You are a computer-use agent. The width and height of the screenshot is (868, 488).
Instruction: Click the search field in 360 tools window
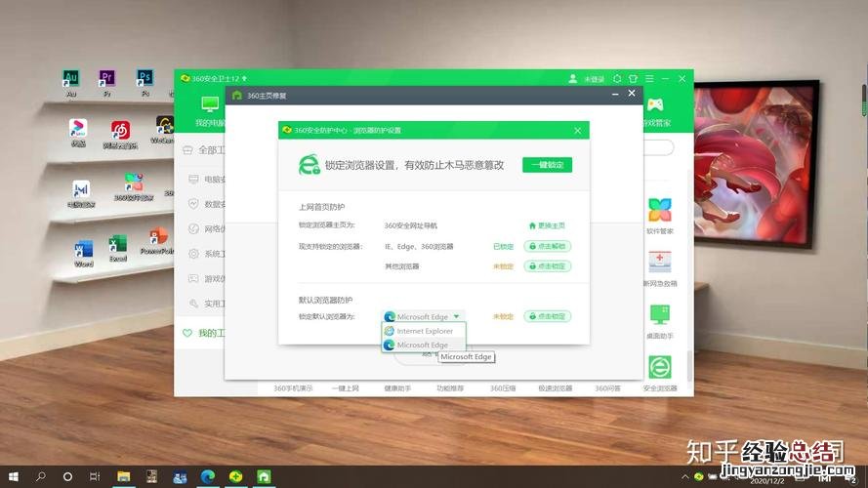(659, 147)
